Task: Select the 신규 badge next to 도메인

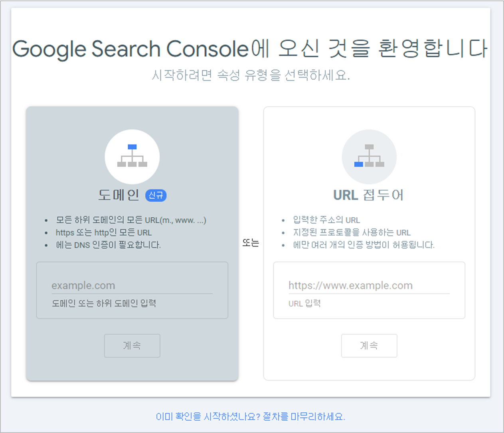Action: tap(156, 195)
